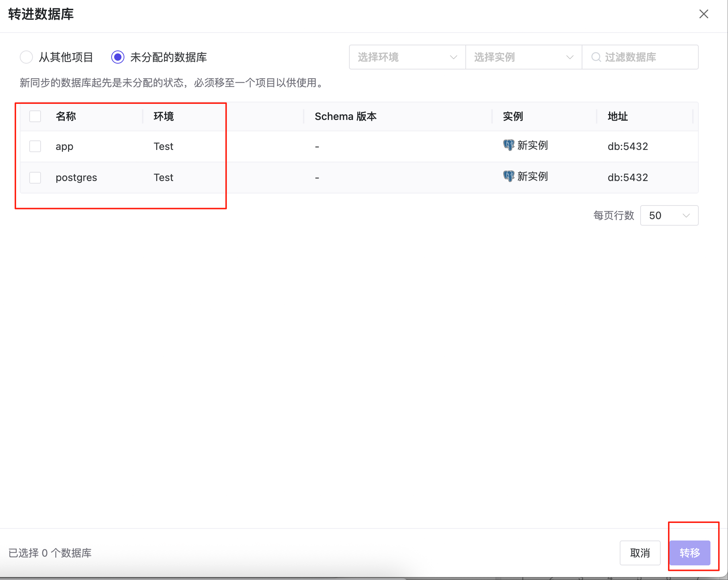Focus the 过滤数据库 search field
The width and height of the screenshot is (728, 580).
(x=640, y=57)
